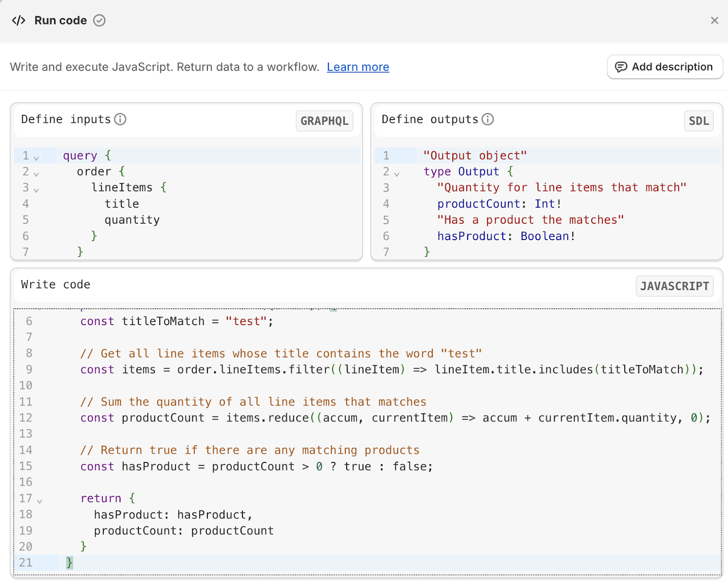This screenshot has width=728, height=582.
Task: Open the Learn more link
Action: [x=358, y=67]
